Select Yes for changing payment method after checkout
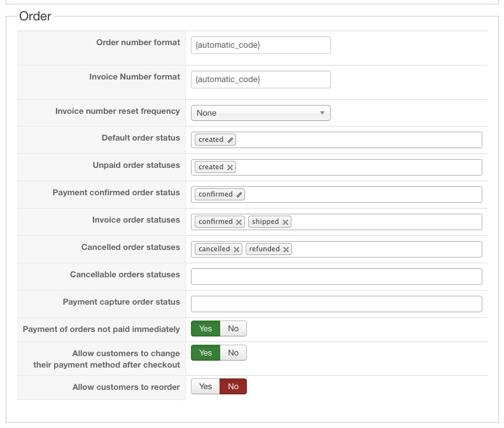504x428 pixels. [206, 353]
